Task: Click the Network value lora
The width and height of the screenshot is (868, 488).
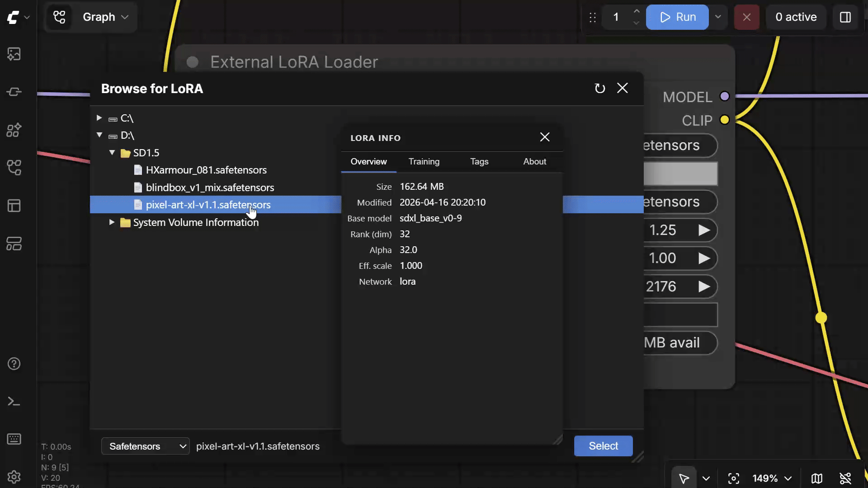Action: (x=408, y=282)
